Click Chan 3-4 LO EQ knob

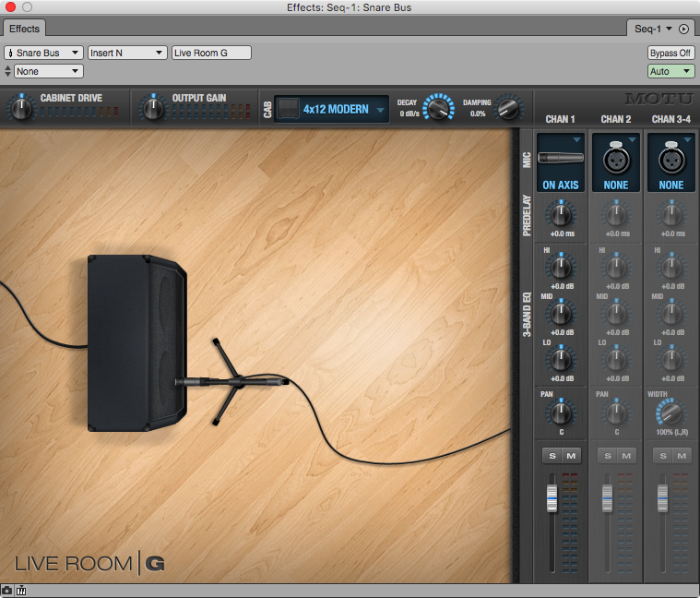point(671,360)
